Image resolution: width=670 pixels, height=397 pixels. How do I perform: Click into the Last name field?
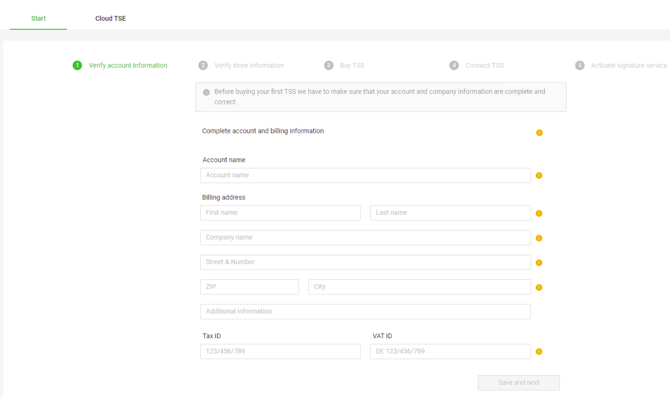point(450,213)
